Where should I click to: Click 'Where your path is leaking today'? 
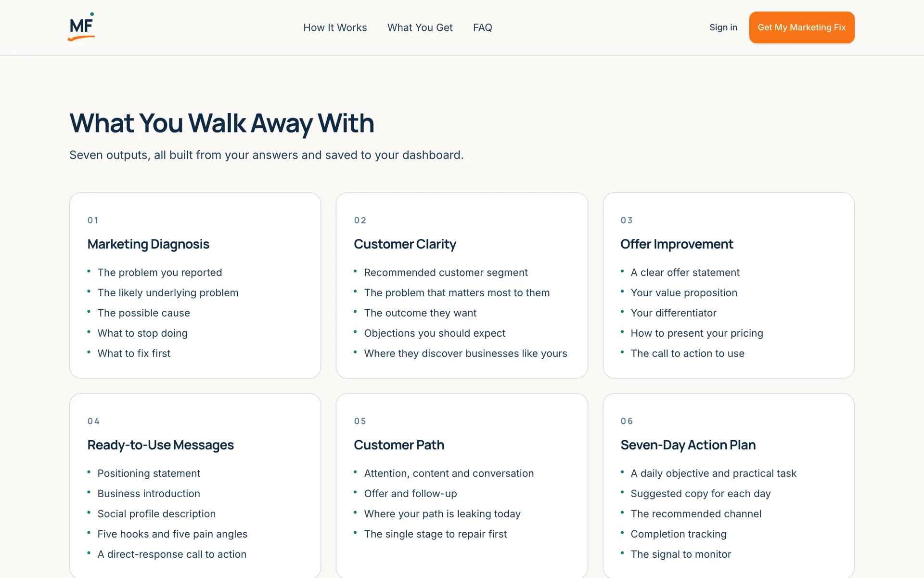tap(442, 514)
